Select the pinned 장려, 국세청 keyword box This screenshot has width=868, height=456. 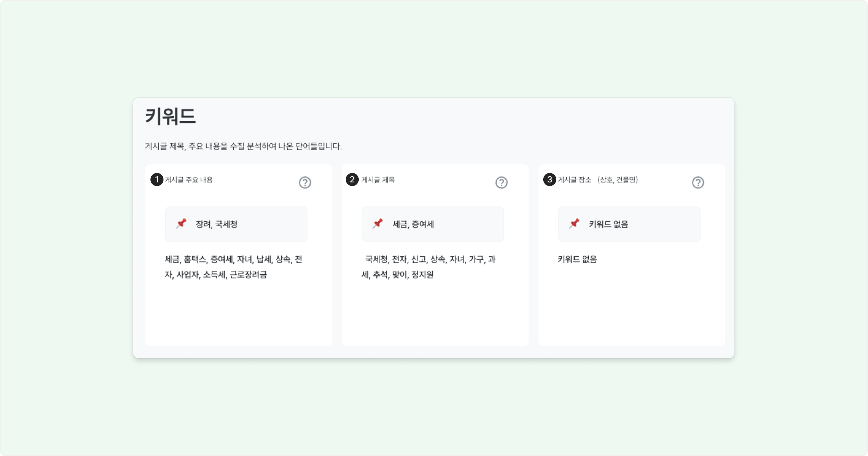[236, 224]
